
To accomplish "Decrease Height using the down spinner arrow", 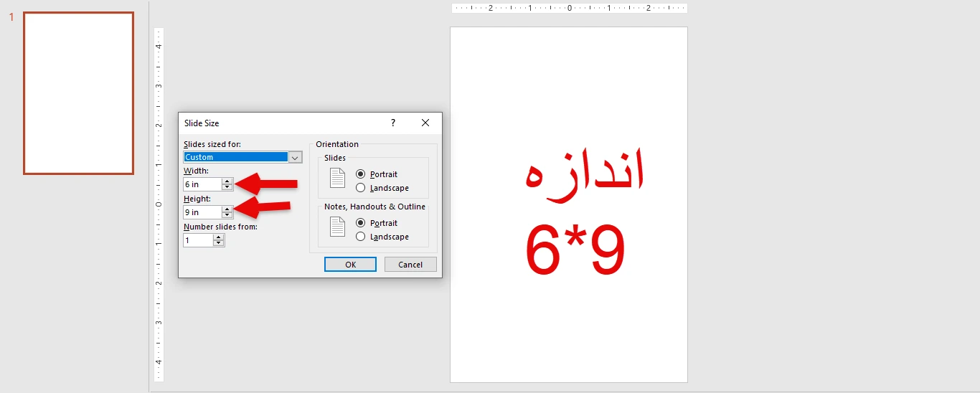I will click(x=227, y=215).
